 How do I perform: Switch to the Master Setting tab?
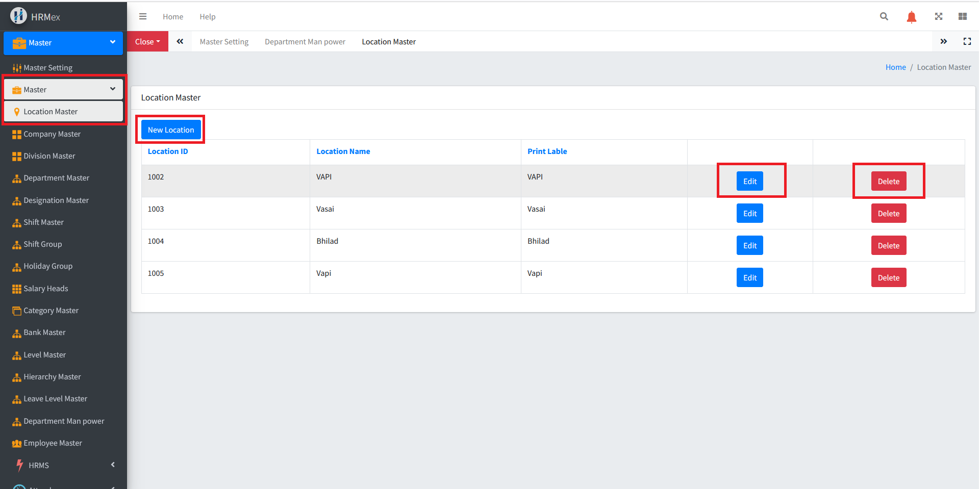[x=224, y=42]
